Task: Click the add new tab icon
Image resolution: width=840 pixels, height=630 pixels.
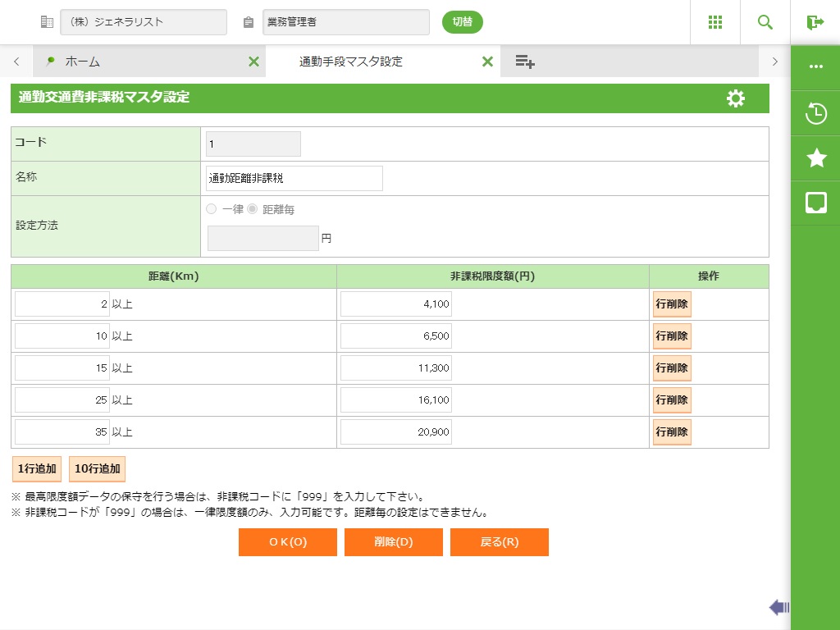Action: click(x=525, y=62)
